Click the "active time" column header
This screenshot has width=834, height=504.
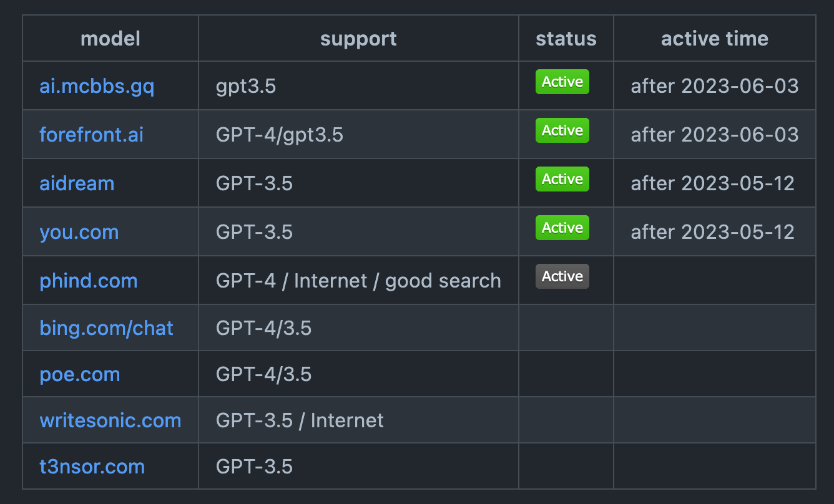tap(714, 39)
